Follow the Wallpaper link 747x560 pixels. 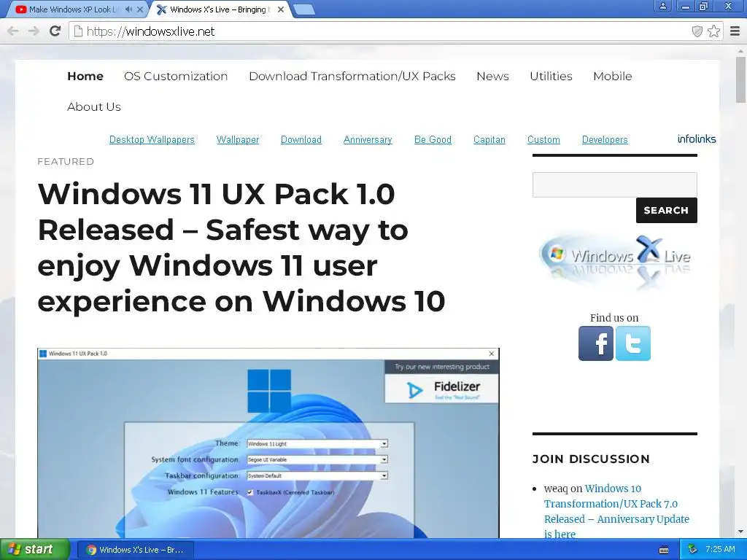(x=238, y=139)
